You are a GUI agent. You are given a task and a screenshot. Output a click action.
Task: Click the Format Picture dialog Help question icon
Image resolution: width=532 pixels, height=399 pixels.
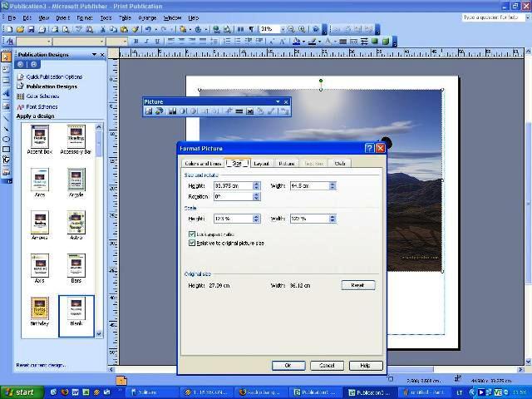[x=369, y=148]
